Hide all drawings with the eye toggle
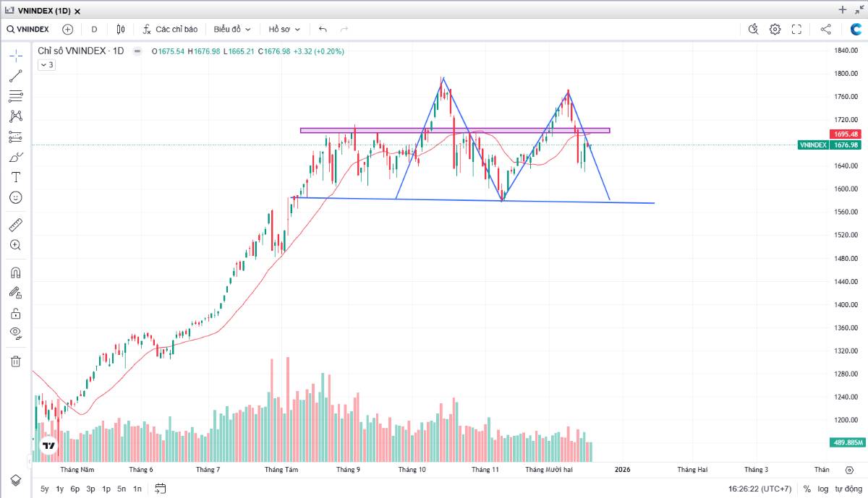The width and height of the screenshot is (868, 498). (15, 333)
